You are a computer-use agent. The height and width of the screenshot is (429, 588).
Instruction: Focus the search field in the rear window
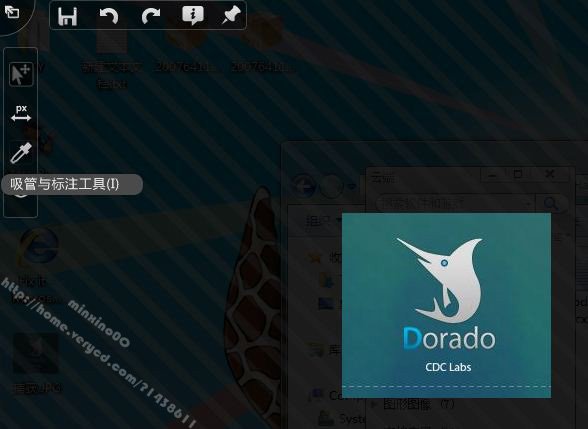click(x=455, y=204)
